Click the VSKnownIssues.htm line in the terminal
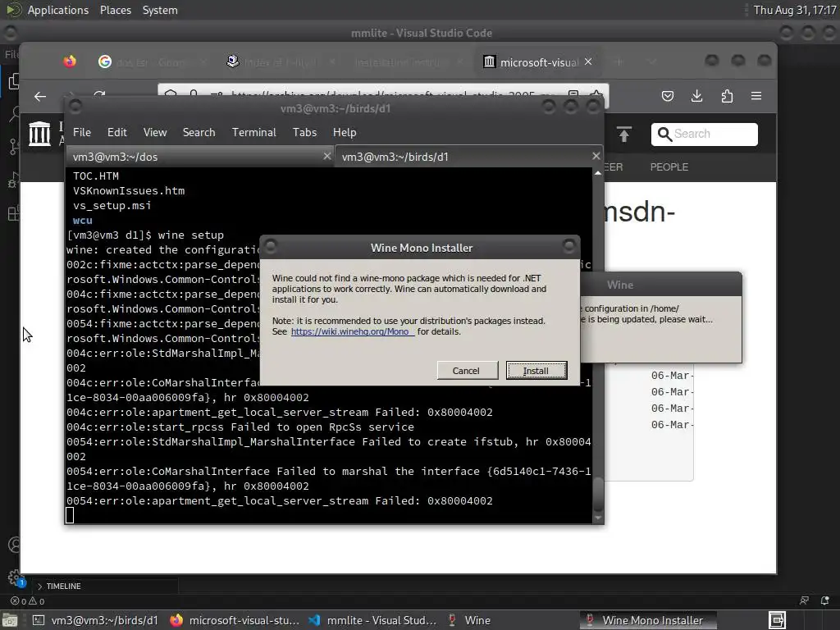Viewport: 840px width, 630px height. [129, 190]
